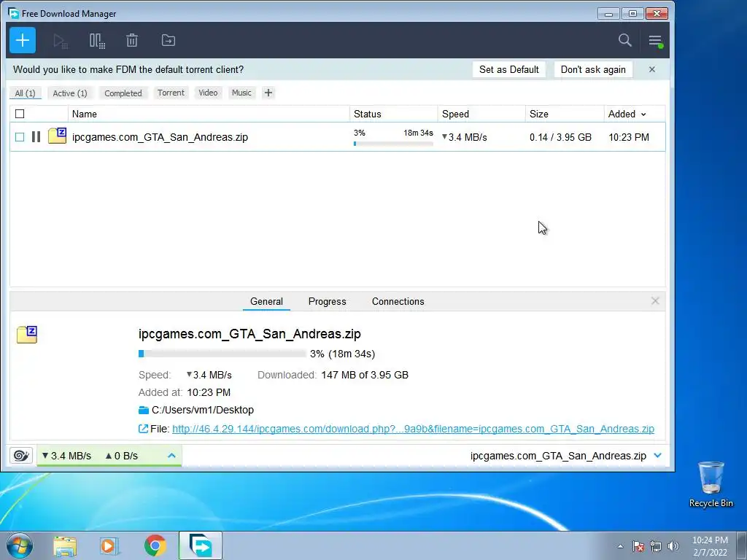
Task: Click the network tray icon
Action: coord(656,546)
